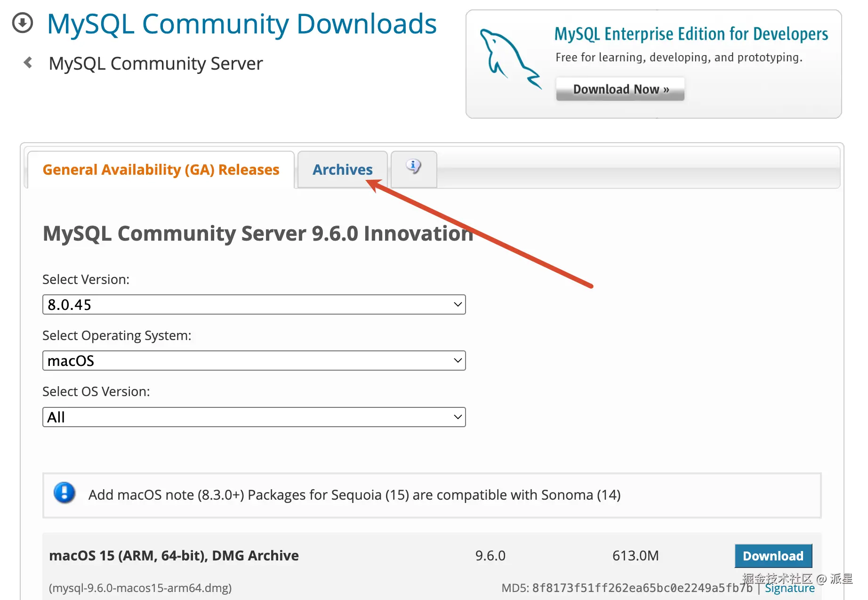Open the info tab with speech bubble icon
This screenshot has width=868, height=600.
point(414,169)
